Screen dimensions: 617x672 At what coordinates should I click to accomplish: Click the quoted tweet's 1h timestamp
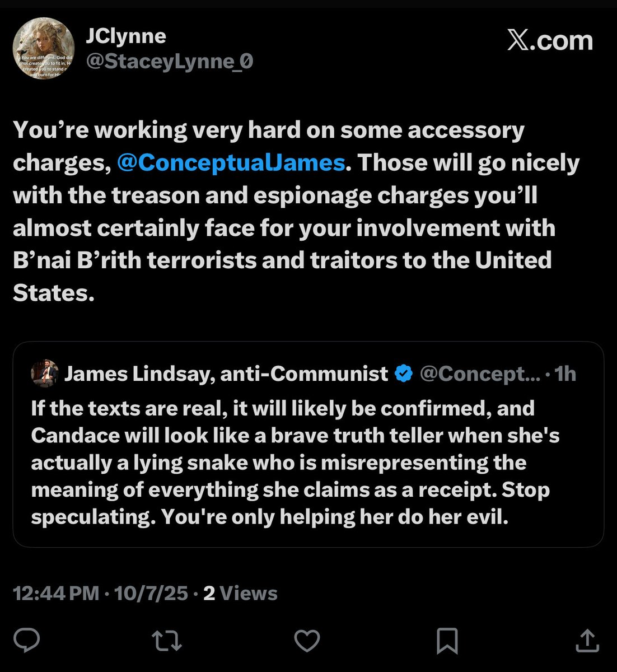(x=565, y=374)
